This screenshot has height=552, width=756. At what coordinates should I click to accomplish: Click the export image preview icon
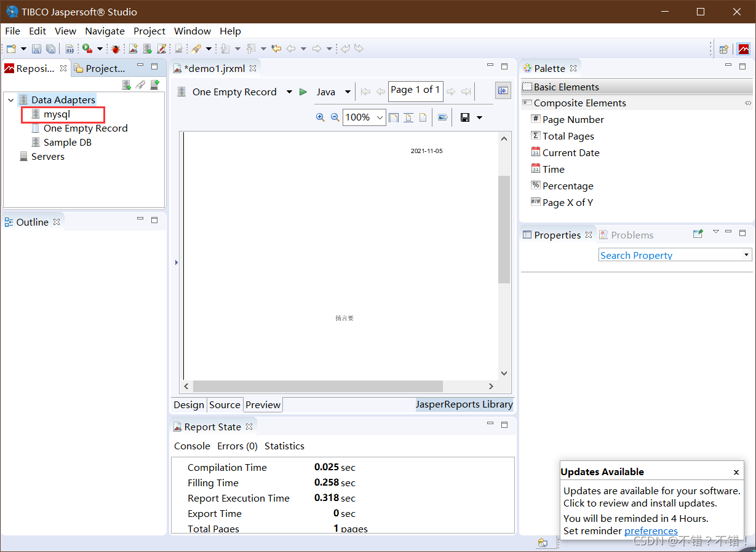442,117
